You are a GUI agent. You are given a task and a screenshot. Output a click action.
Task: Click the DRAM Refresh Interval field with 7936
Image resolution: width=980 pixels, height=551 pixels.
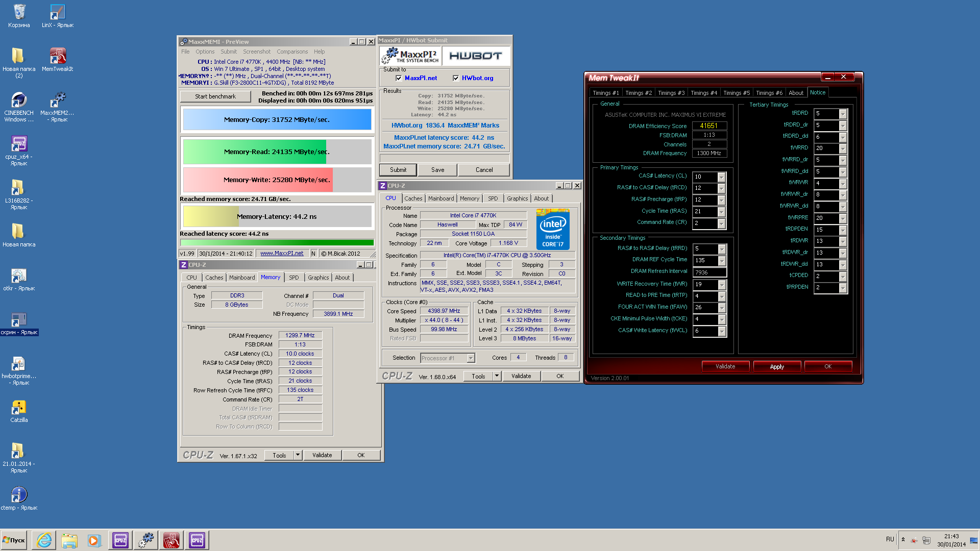pos(709,272)
